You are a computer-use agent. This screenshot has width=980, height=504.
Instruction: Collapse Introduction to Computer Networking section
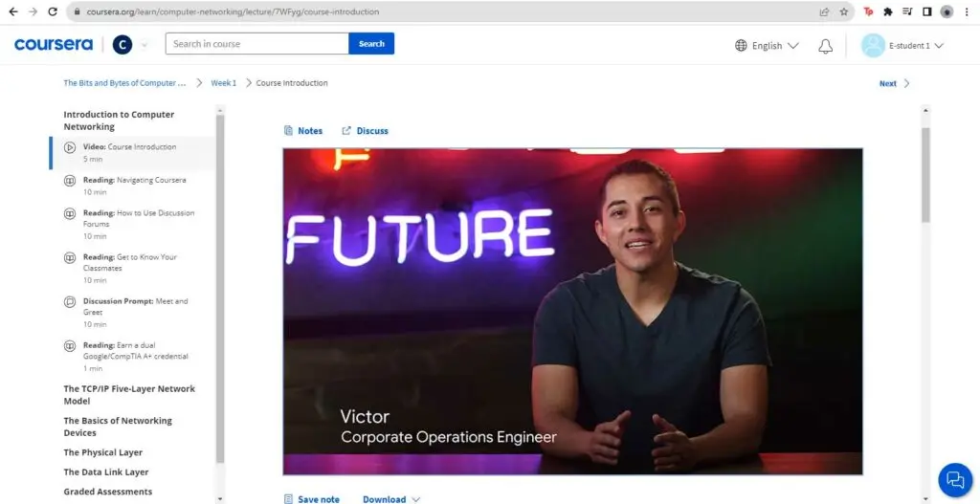tap(119, 121)
